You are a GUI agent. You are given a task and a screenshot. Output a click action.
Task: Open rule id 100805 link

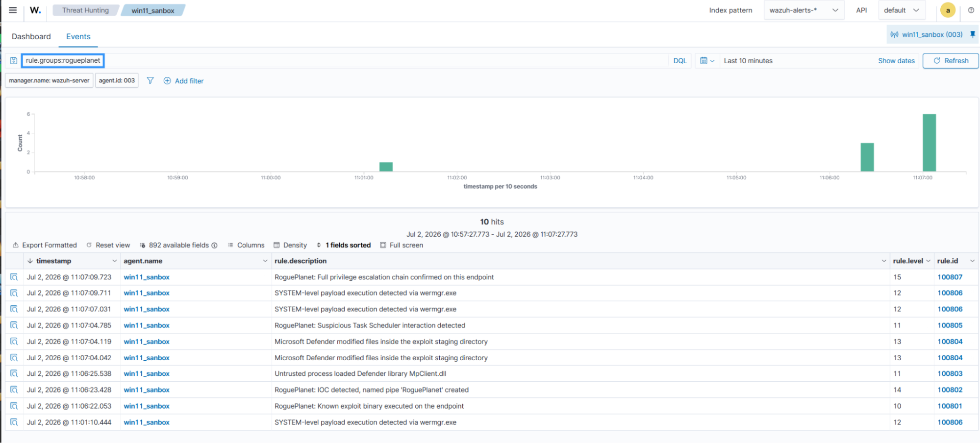click(950, 325)
